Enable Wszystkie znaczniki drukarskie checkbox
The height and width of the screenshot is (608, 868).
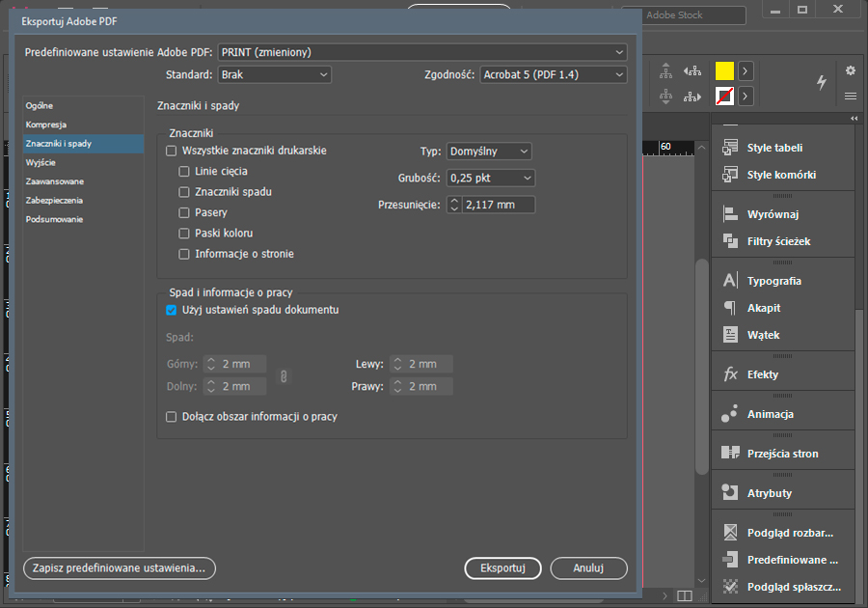point(171,151)
